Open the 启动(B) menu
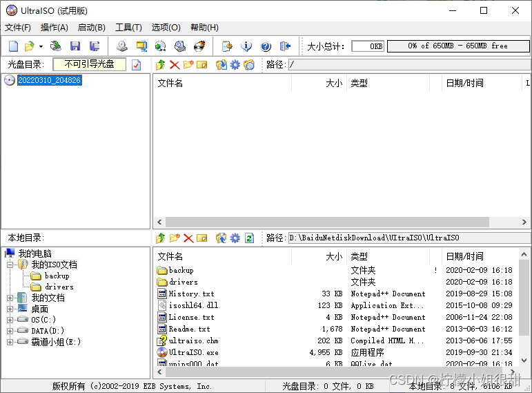 92,28
